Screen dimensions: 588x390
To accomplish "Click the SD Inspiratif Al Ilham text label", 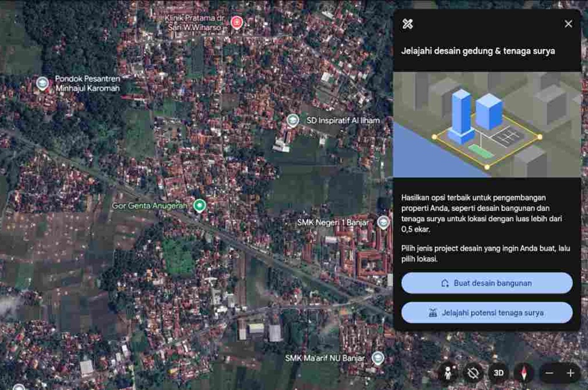I will click(343, 120).
